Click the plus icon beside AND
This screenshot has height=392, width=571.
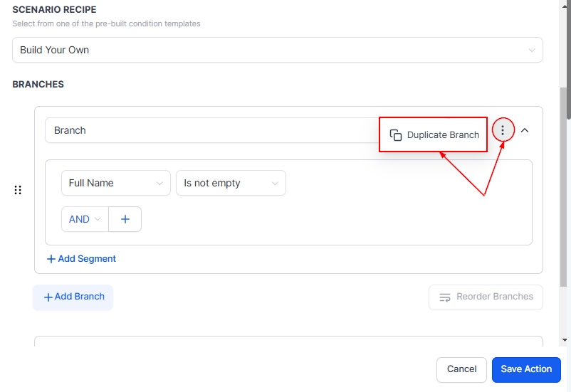(125, 219)
